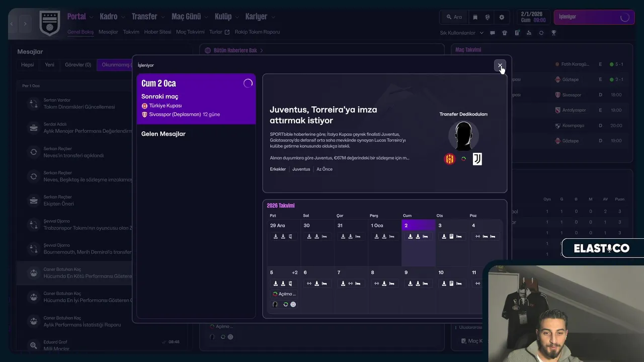Open Neves'in transferi açıklandı message
Screen dimensions: 644x362
pyautogui.click(x=73, y=155)
